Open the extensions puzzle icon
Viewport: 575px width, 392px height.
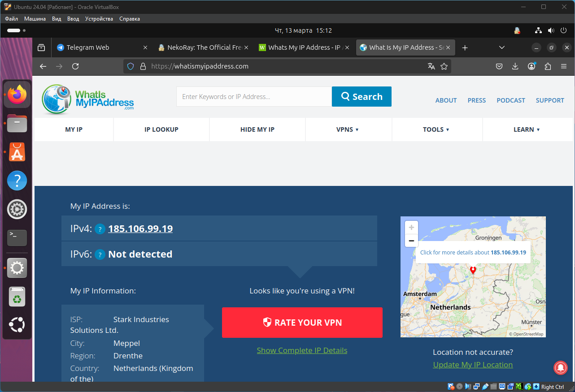[548, 66]
